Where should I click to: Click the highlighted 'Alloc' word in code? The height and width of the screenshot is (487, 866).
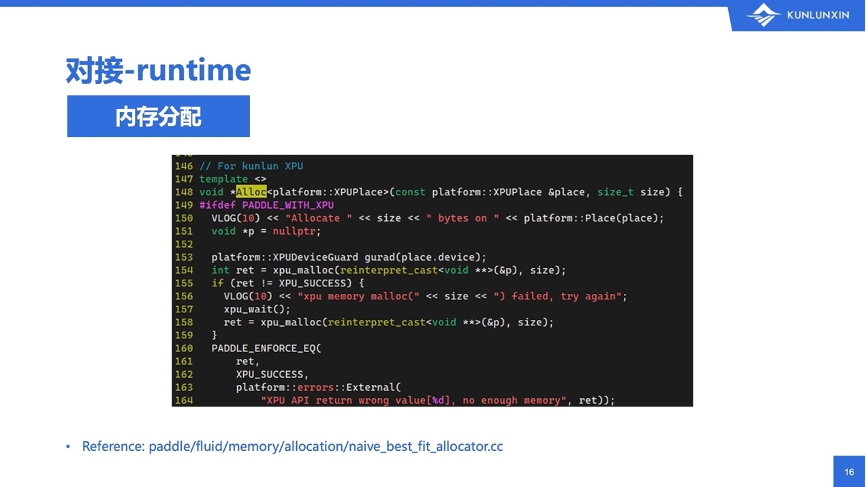[251, 192]
